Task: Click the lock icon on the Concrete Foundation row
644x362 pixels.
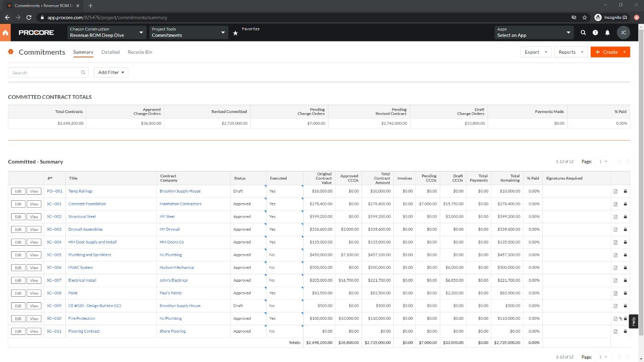Action: click(x=625, y=204)
